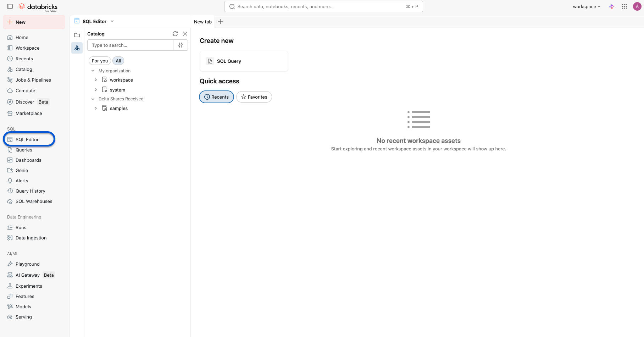Add a new tab with plus icon
644x337 pixels.
[x=221, y=22]
